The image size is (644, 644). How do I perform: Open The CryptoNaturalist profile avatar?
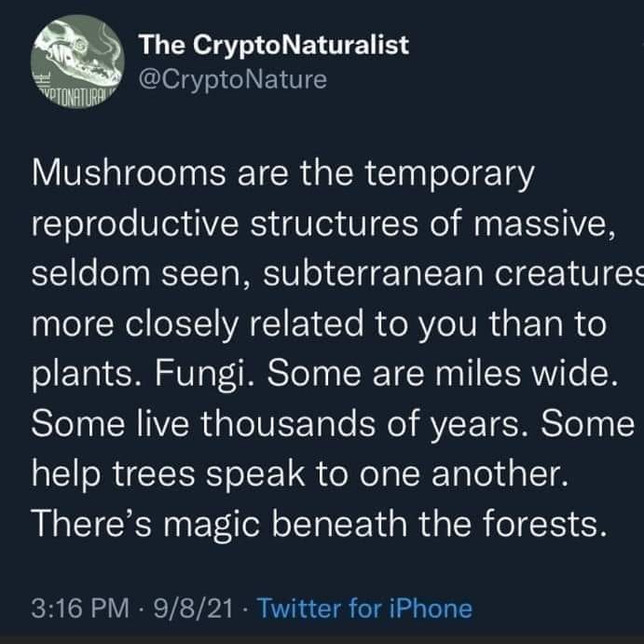pyautogui.click(x=77, y=62)
